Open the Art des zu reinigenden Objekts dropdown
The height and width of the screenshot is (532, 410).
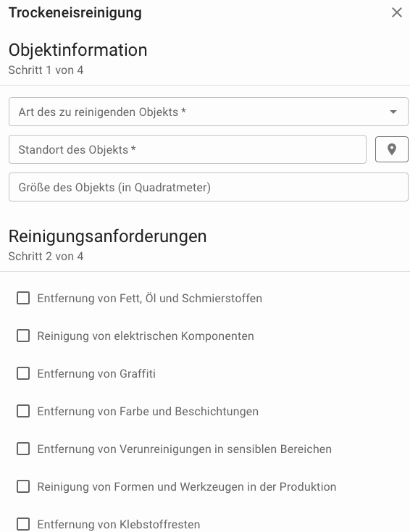click(208, 112)
